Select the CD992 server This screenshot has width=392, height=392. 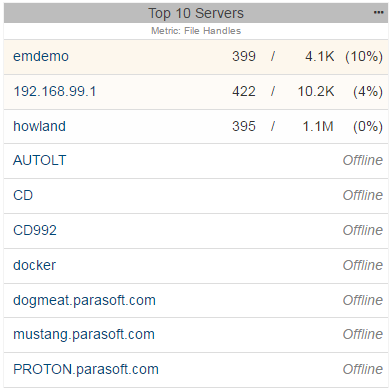(35, 230)
